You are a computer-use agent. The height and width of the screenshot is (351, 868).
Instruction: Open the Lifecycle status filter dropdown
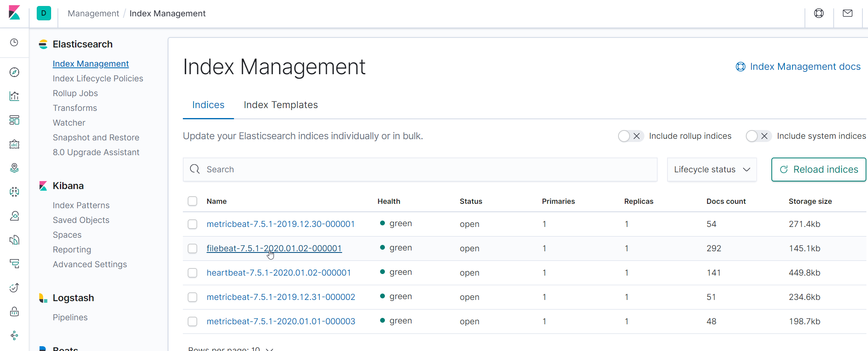(712, 170)
